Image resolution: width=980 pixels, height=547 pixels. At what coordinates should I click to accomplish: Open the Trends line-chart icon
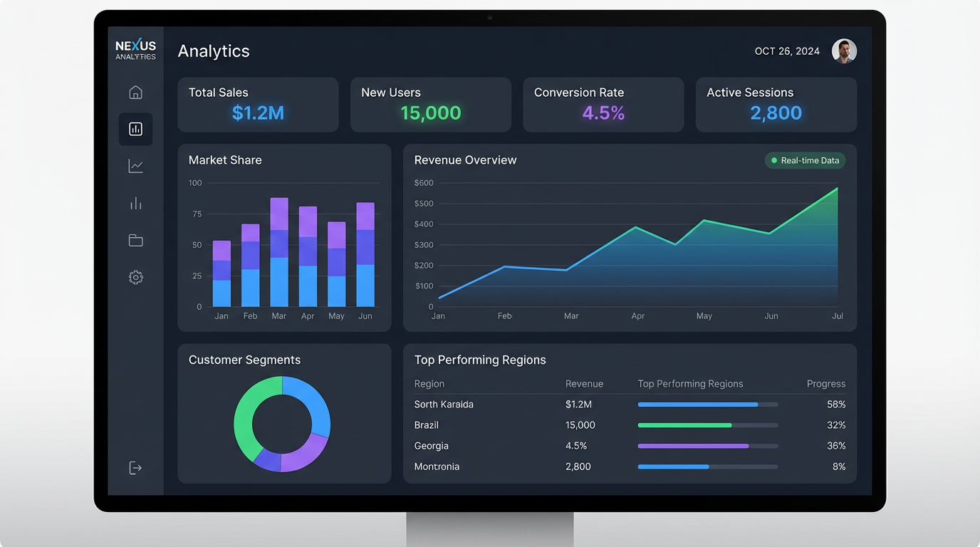(135, 166)
